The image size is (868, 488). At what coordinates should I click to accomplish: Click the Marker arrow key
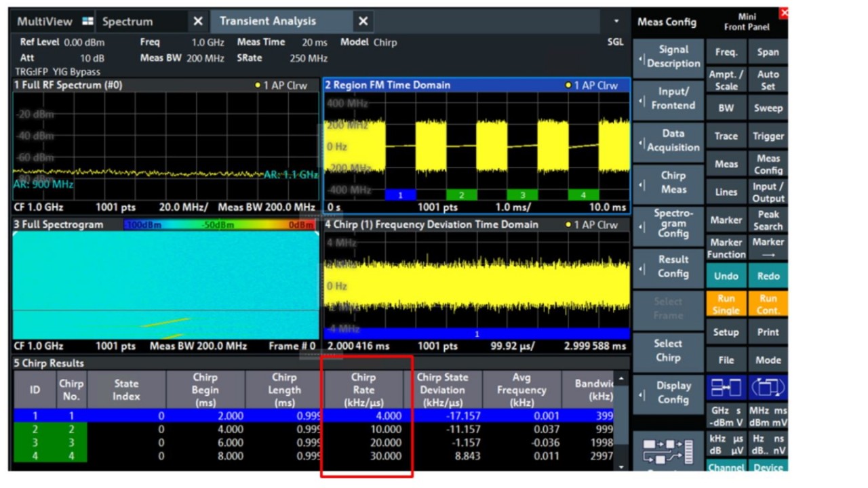point(768,248)
